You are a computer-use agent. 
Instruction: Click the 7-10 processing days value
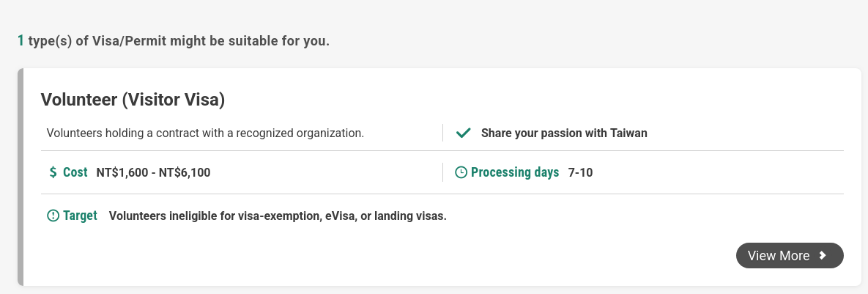(x=580, y=173)
